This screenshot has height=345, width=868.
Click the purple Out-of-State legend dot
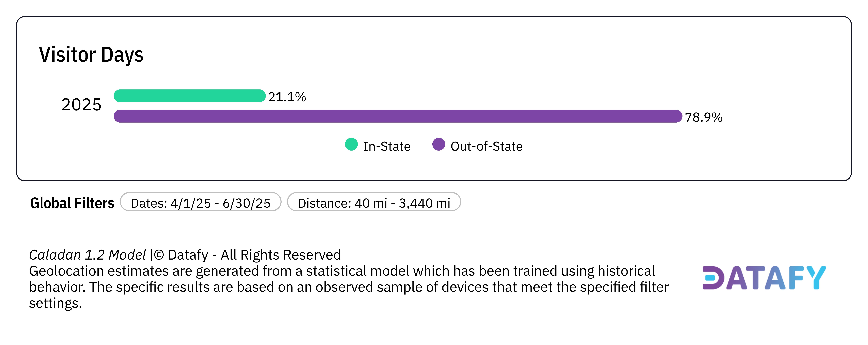[438, 145]
